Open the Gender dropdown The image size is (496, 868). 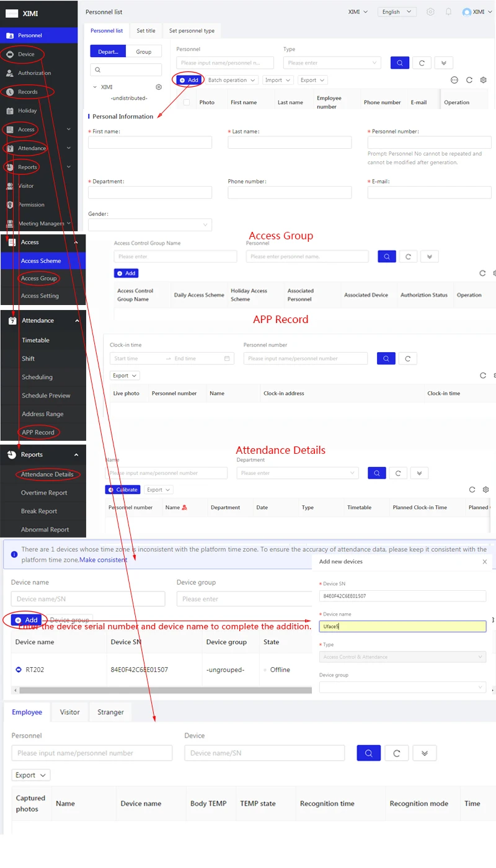[x=150, y=225]
